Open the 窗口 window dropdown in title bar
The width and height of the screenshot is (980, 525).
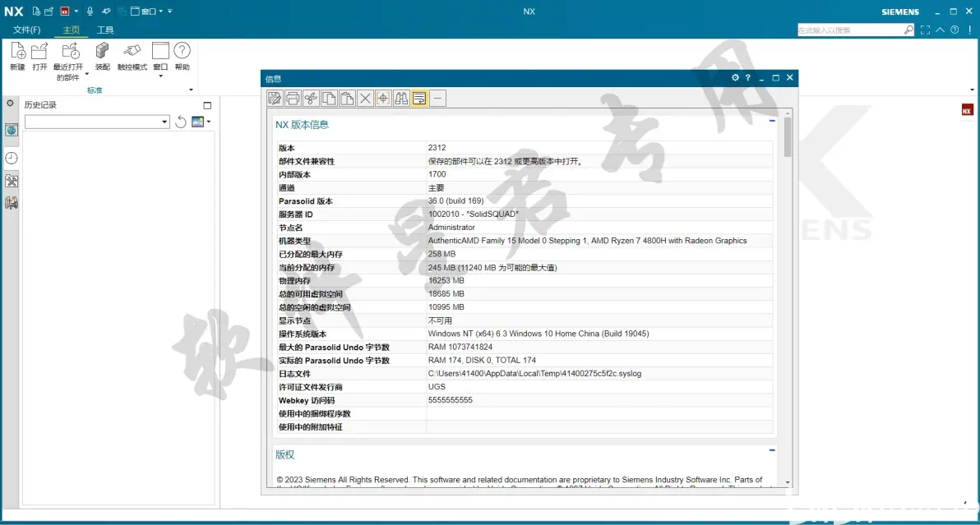147,12
